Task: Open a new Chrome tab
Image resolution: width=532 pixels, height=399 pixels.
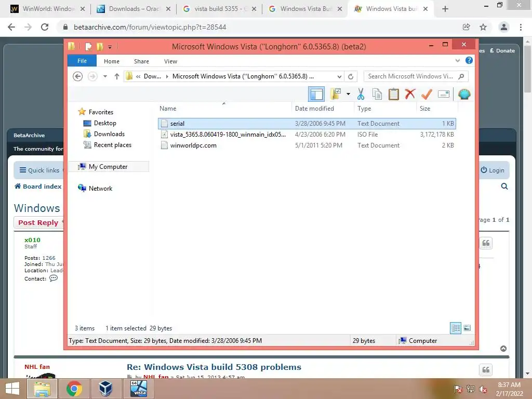Action: tap(445, 9)
